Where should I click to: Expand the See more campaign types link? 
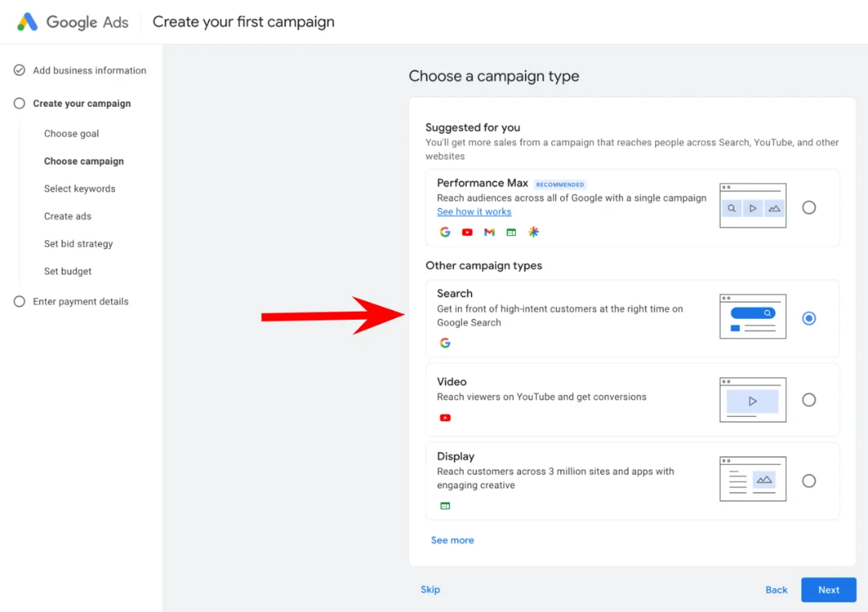(452, 540)
